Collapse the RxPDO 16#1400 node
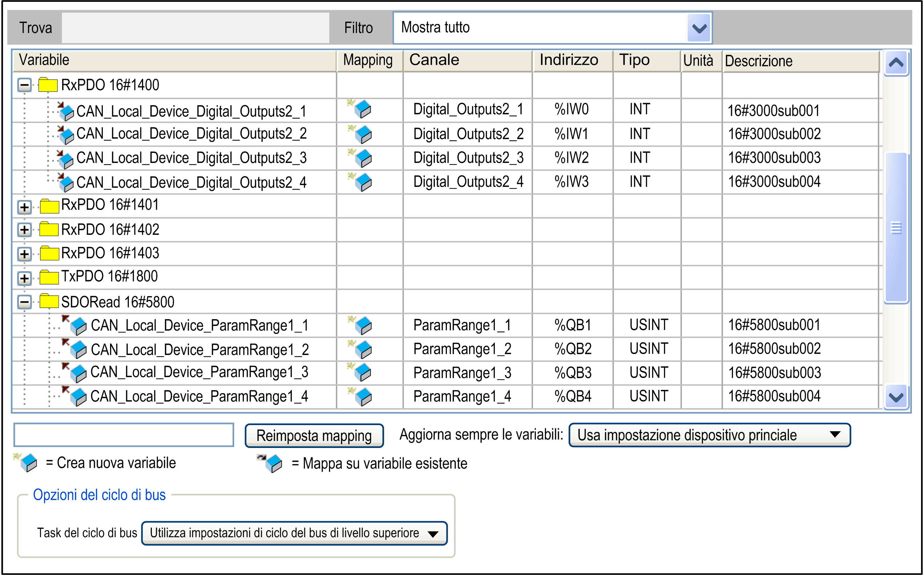The height and width of the screenshot is (575, 924). pyautogui.click(x=25, y=85)
